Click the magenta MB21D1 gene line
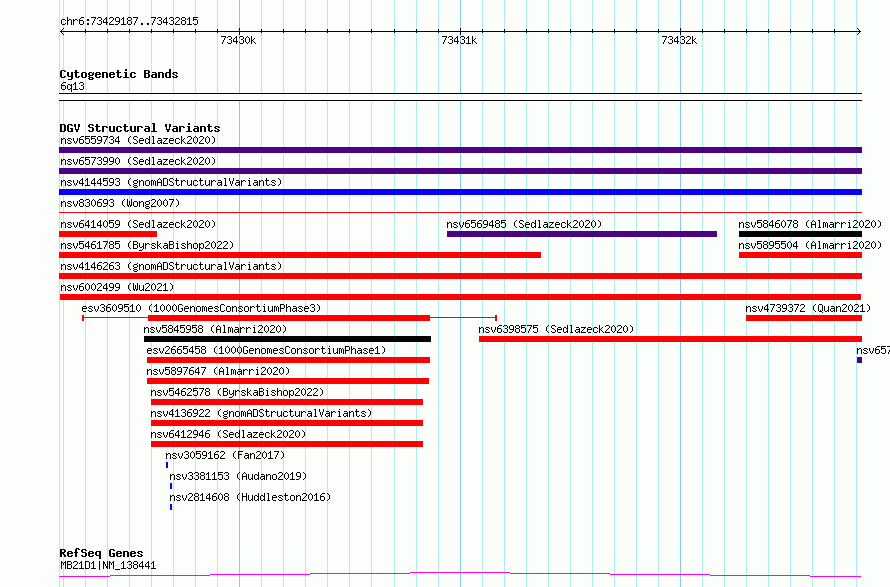Image resolution: width=890 pixels, height=587 pixels. coord(460,574)
